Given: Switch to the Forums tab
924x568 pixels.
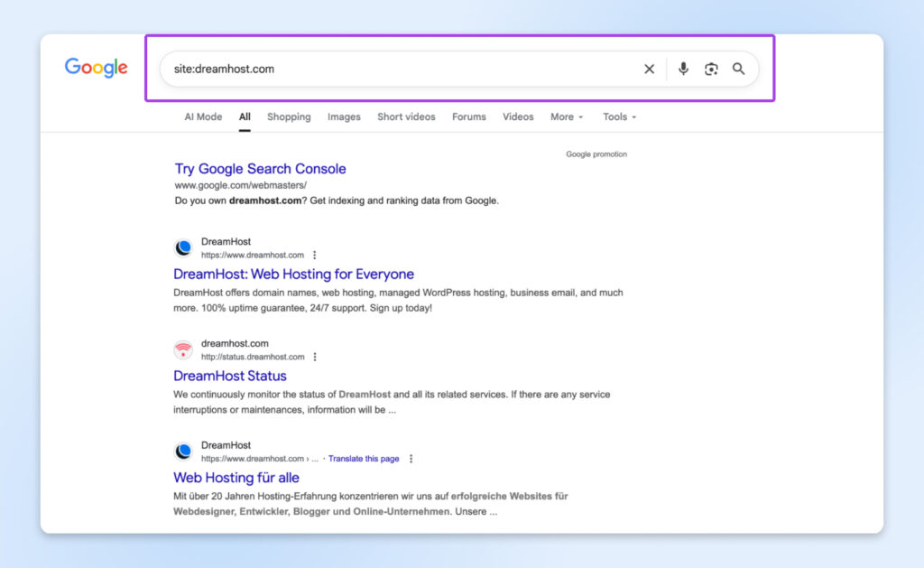Looking at the screenshot, I should 469,116.
